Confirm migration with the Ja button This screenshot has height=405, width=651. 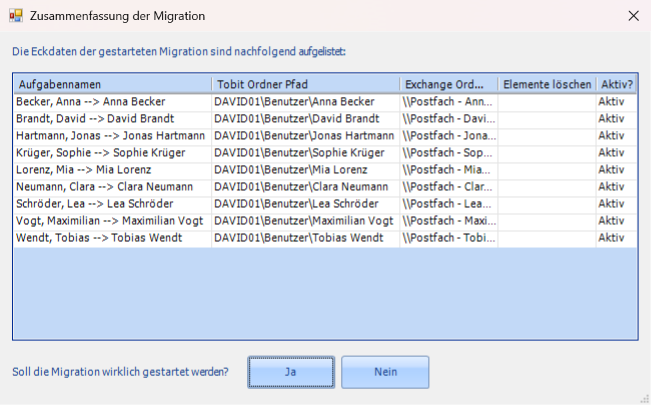(x=291, y=372)
